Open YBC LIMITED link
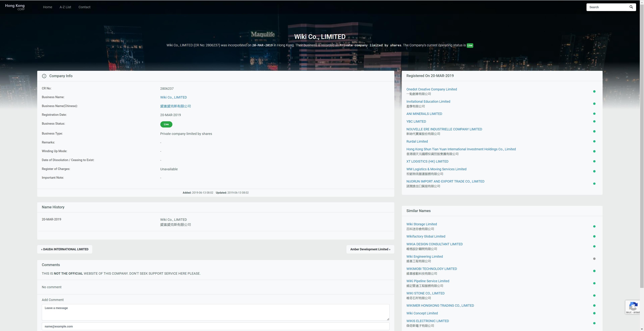This screenshot has width=644, height=331. [x=416, y=121]
